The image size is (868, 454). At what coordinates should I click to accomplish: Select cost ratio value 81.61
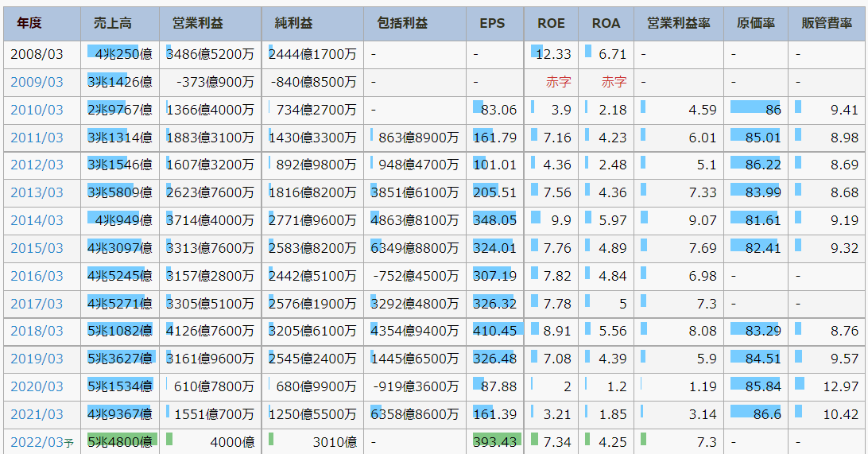[763, 220]
